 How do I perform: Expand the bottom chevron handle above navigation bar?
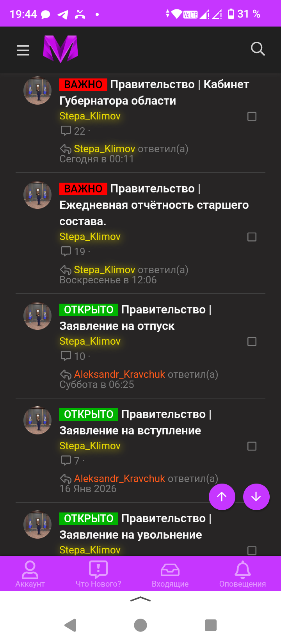tap(140, 599)
